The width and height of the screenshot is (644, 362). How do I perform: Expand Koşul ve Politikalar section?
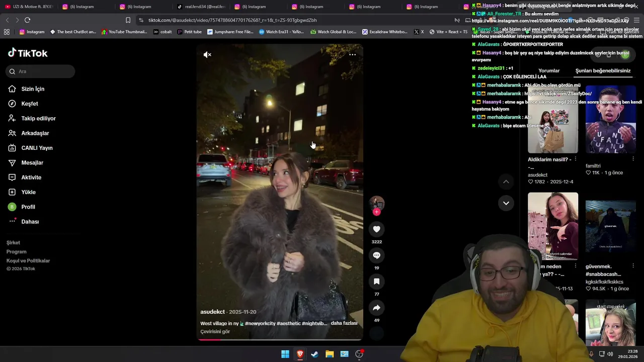pos(28,261)
